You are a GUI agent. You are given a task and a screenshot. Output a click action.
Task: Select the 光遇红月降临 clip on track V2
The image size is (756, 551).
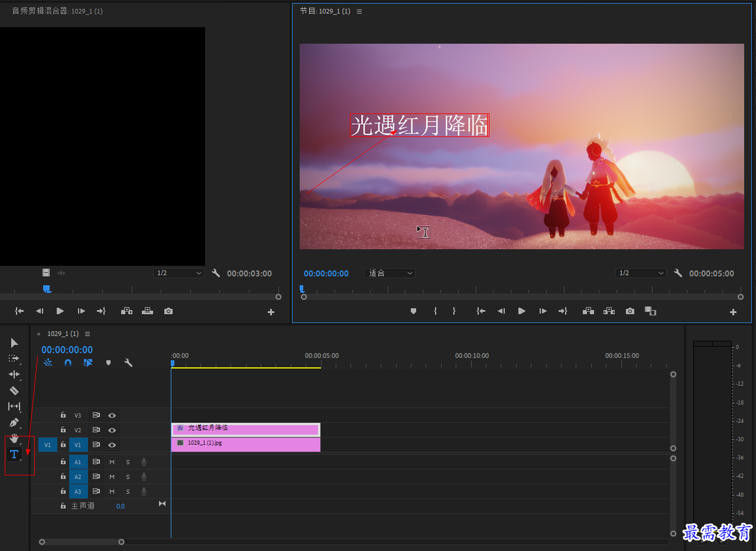245,429
